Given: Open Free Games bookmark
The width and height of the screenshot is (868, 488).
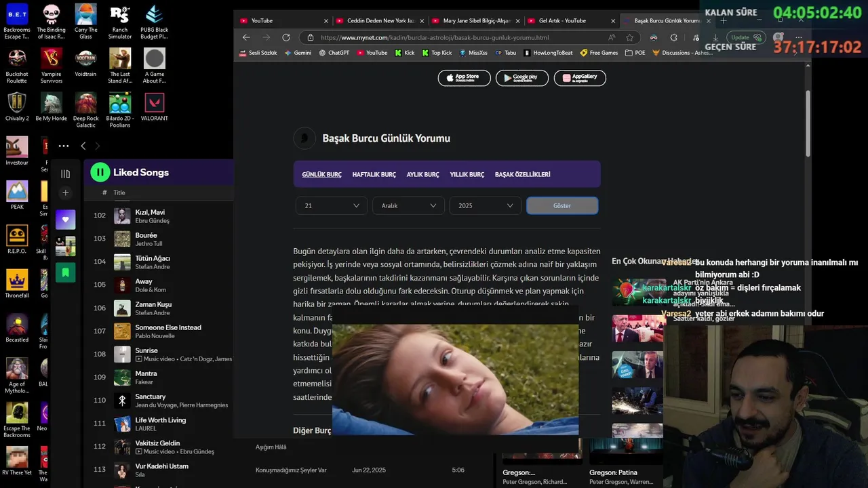Looking at the screenshot, I should click(x=599, y=52).
